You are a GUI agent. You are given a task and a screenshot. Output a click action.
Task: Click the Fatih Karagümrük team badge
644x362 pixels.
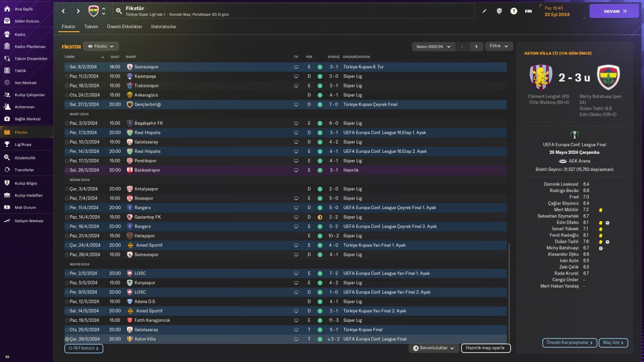click(x=130, y=320)
